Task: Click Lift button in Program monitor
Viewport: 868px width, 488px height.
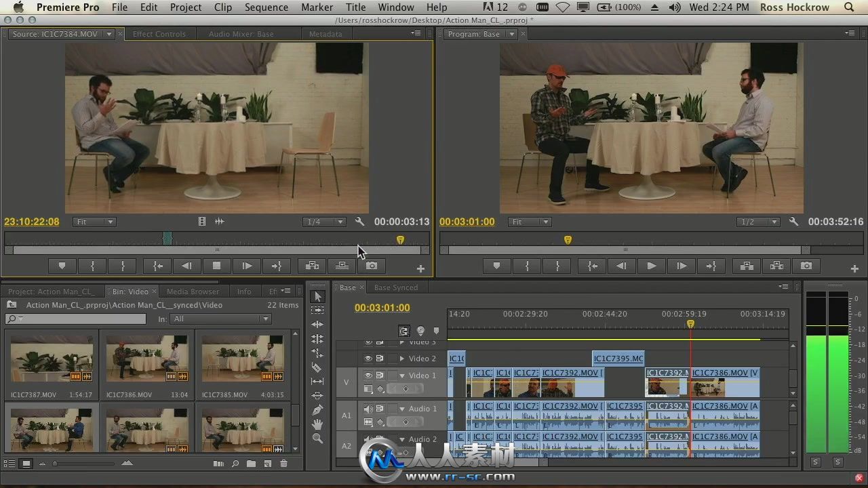Action: [747, 266]
